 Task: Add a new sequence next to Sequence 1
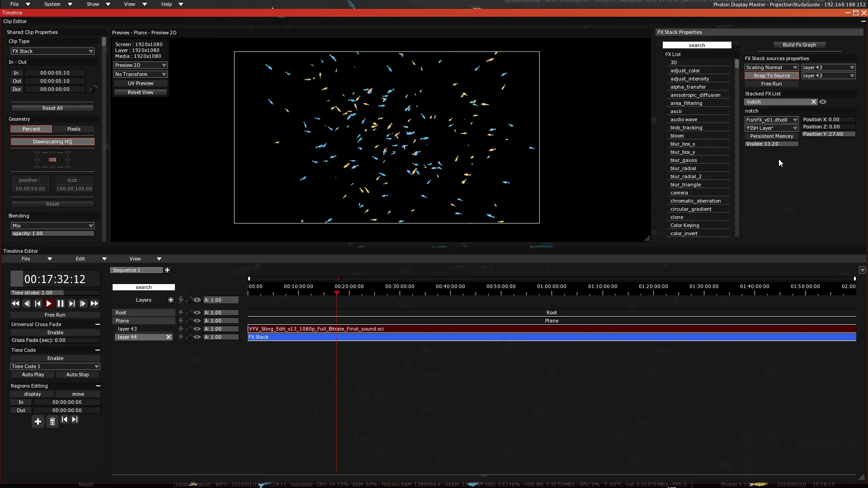167,270
